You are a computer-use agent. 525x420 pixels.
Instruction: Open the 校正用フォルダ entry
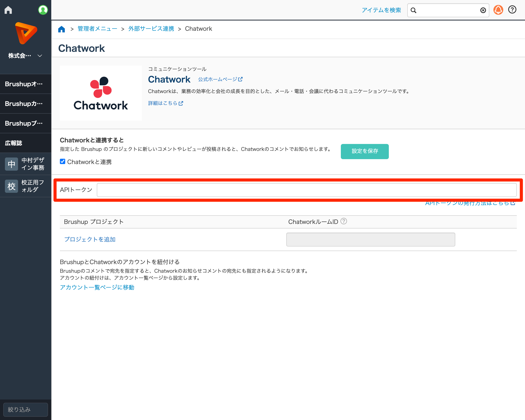pyautogui.click(x=26, y=186)
